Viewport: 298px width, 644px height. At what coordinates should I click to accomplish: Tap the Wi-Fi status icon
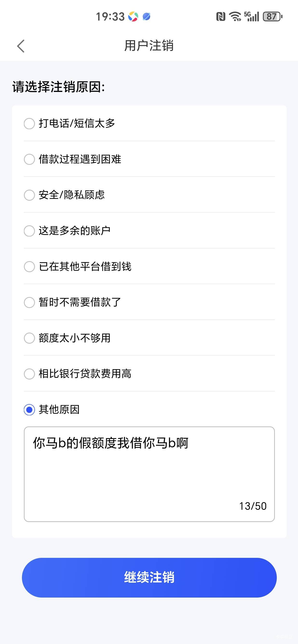tap(235, 17)
